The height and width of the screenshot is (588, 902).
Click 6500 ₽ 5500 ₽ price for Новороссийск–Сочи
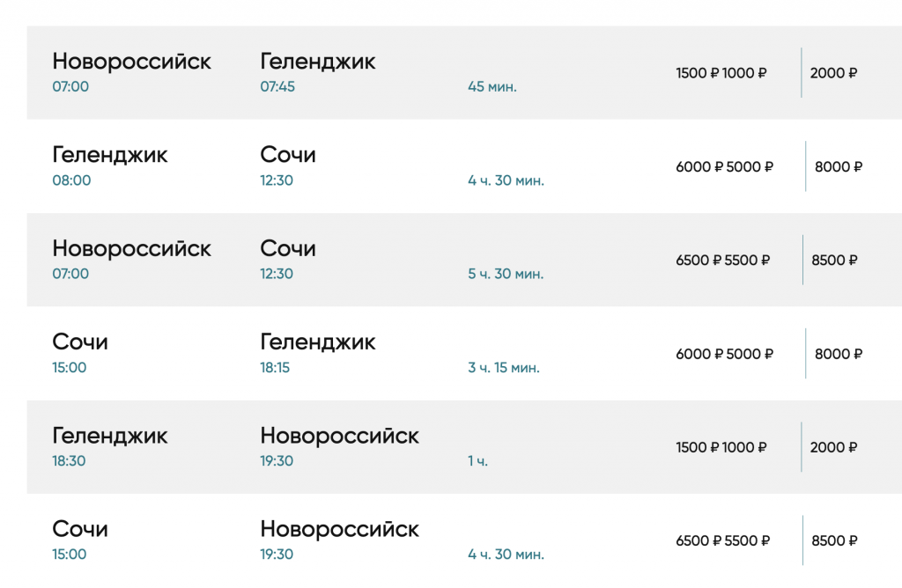(722, 261)
